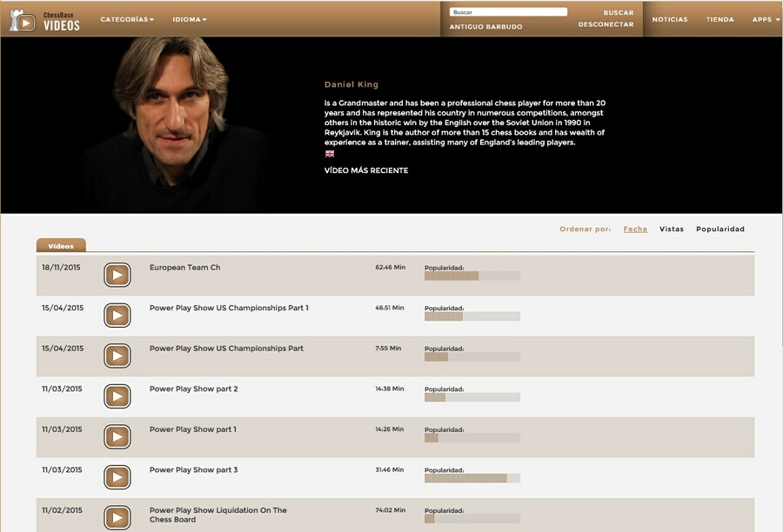Click the Daniel King name heading
Viewport: 783px width, 532px height.
click(x=351, y=84)
